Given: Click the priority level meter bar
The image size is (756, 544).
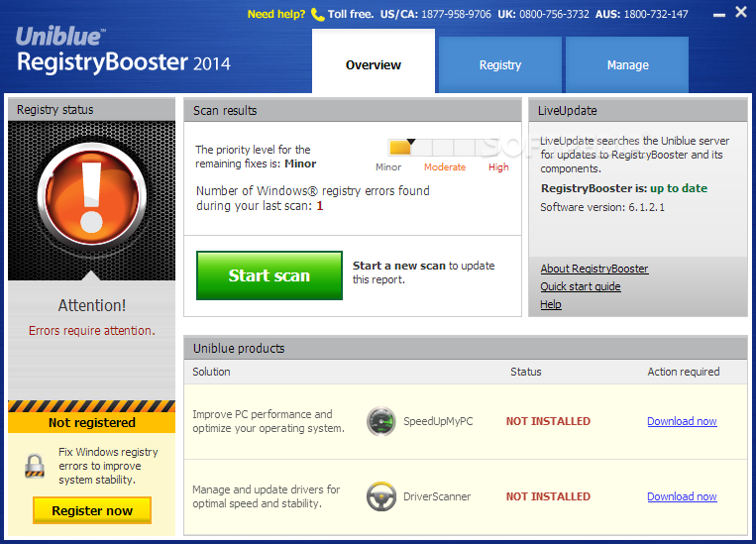Looking at the screenshot, I should pos(443,148).
